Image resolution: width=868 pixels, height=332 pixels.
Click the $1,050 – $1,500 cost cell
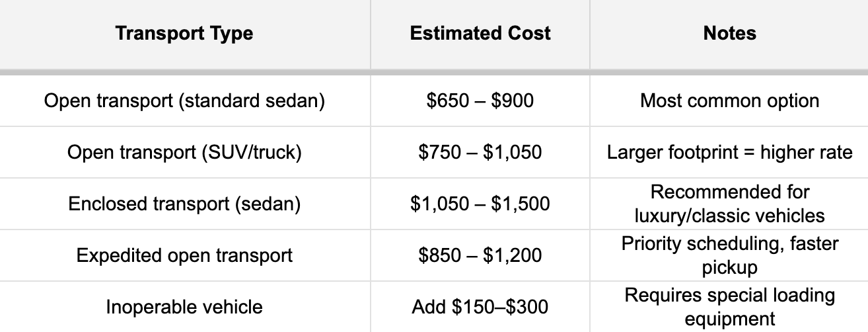[480, 204]
